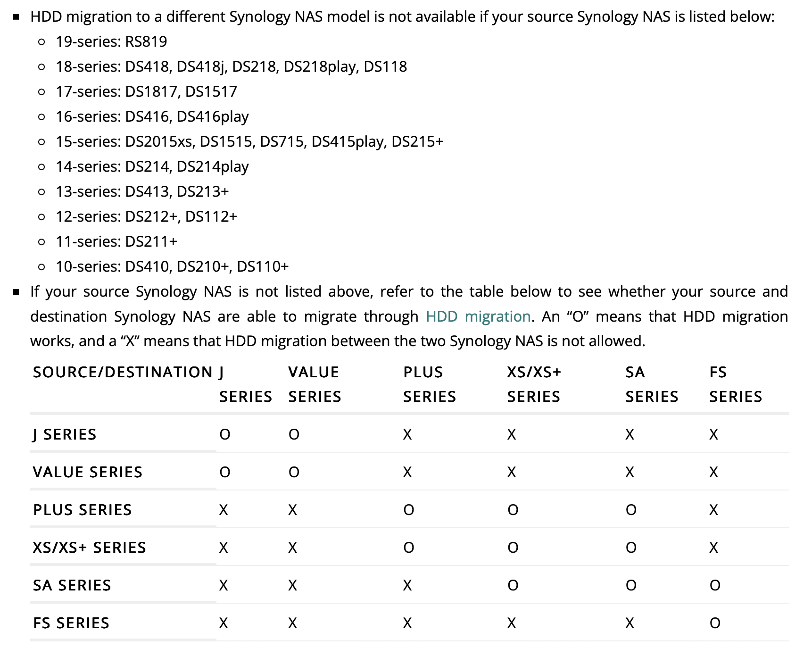Click the PLUS SERIES column header
Image resolution: width=812 pixels, height=648 pixels.
click(x=430, y=384)
